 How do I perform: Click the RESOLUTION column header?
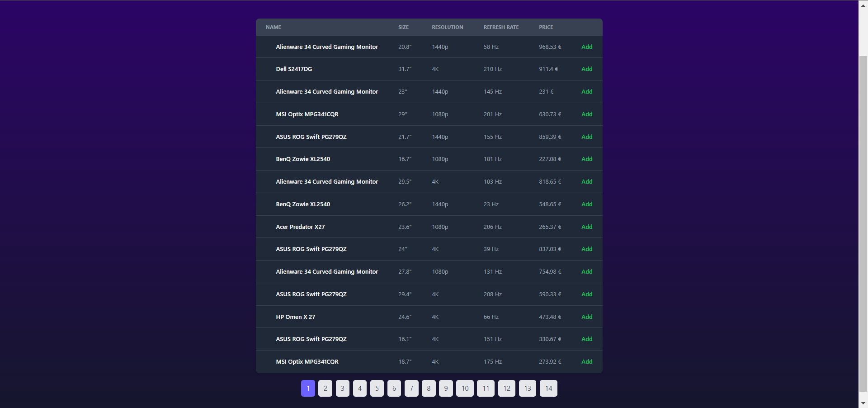click(x=447, y=27)
